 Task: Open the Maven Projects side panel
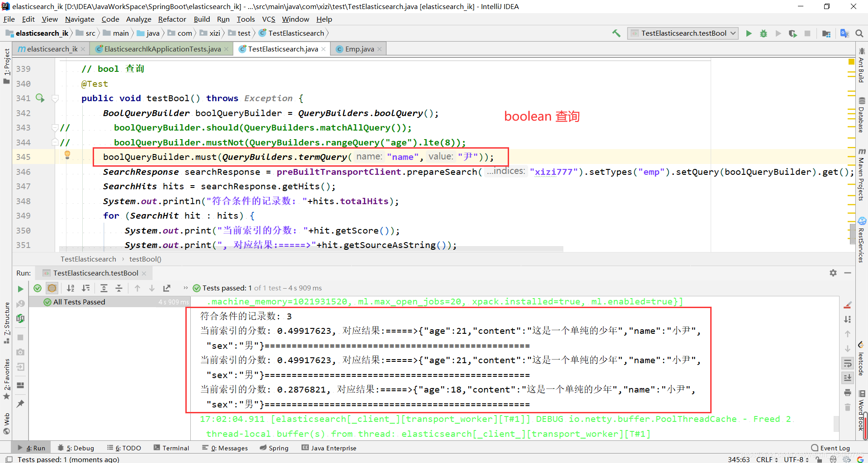(x=862, y=175)
